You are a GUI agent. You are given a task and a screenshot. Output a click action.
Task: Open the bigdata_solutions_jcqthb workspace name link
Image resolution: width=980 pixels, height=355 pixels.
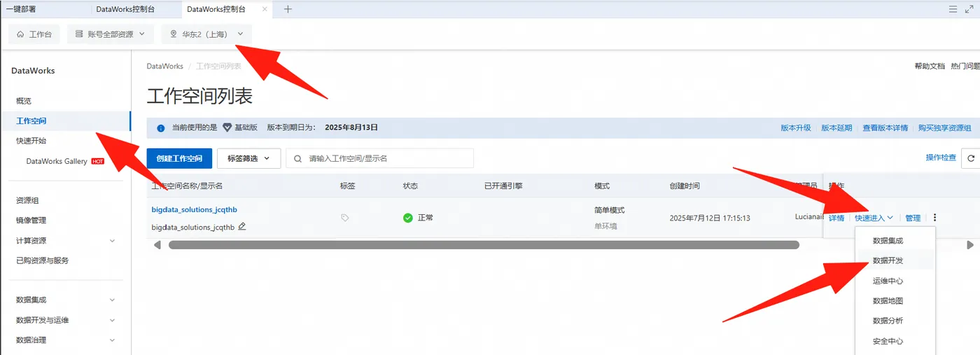195,209
